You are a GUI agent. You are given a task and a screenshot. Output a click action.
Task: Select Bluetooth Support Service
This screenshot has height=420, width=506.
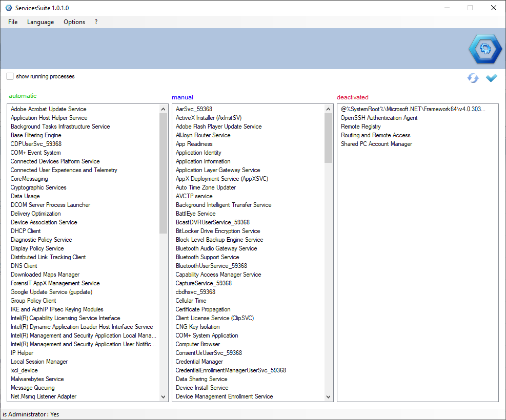(x=207, y=257)
